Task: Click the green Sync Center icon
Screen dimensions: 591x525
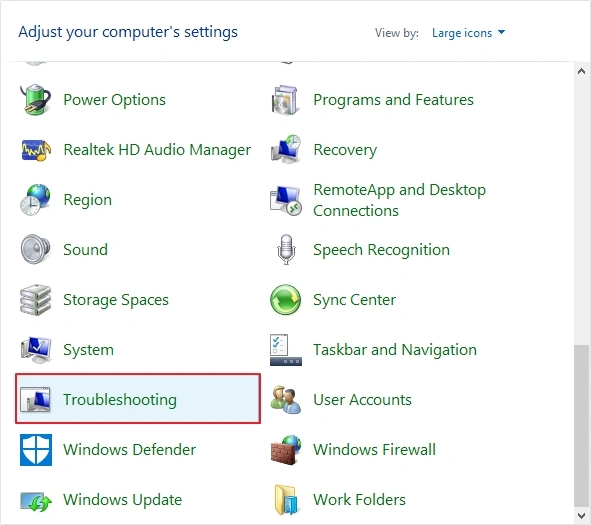Action: [286, 300]
